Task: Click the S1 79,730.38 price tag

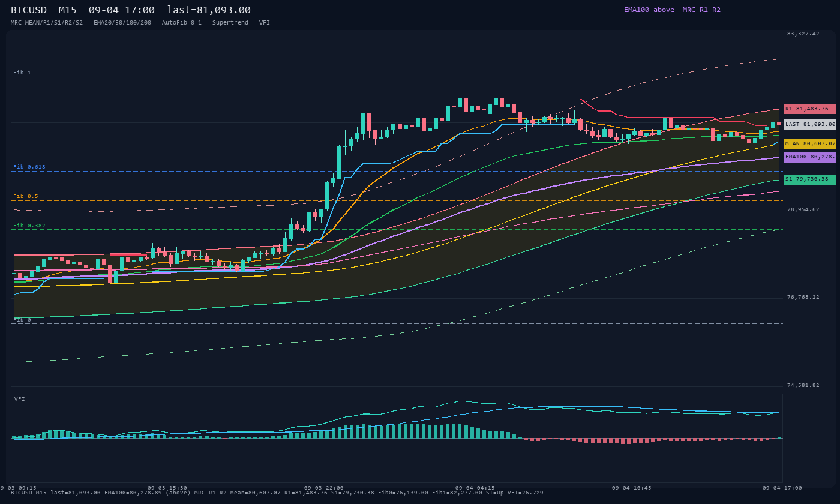Action: [x=809, y=179]
